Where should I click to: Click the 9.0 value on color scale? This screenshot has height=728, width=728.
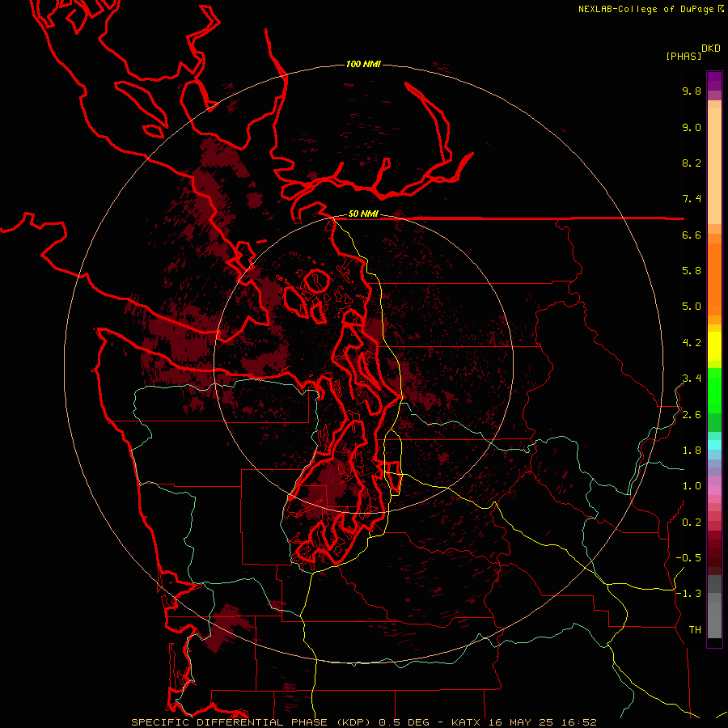tap(692, 127)
